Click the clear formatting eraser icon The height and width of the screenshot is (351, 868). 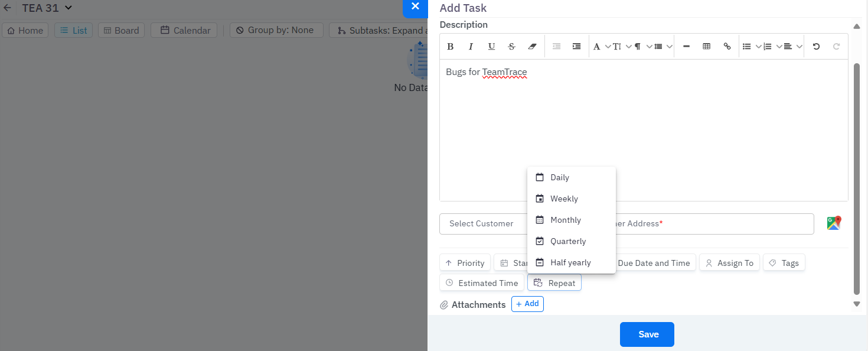(x=532, y=47)
